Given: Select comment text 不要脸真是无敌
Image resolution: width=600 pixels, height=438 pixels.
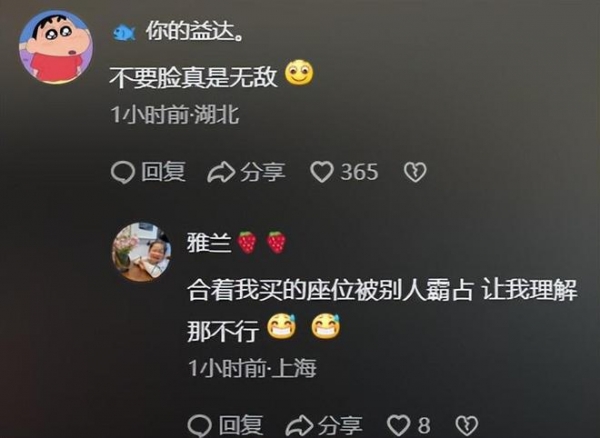Looking at the screenshot, I should click(x=193, y=77).
